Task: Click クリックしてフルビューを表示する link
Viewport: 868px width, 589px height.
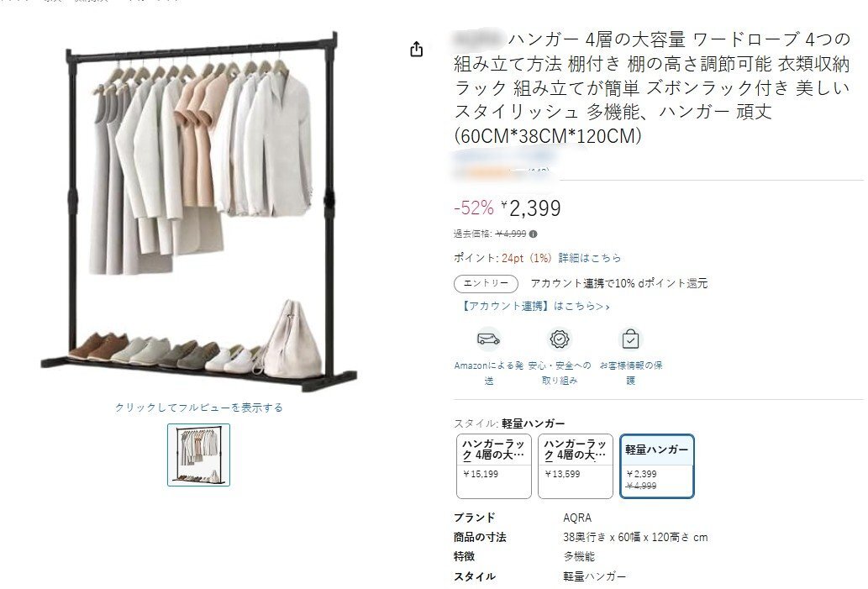Action: (199, 408)
